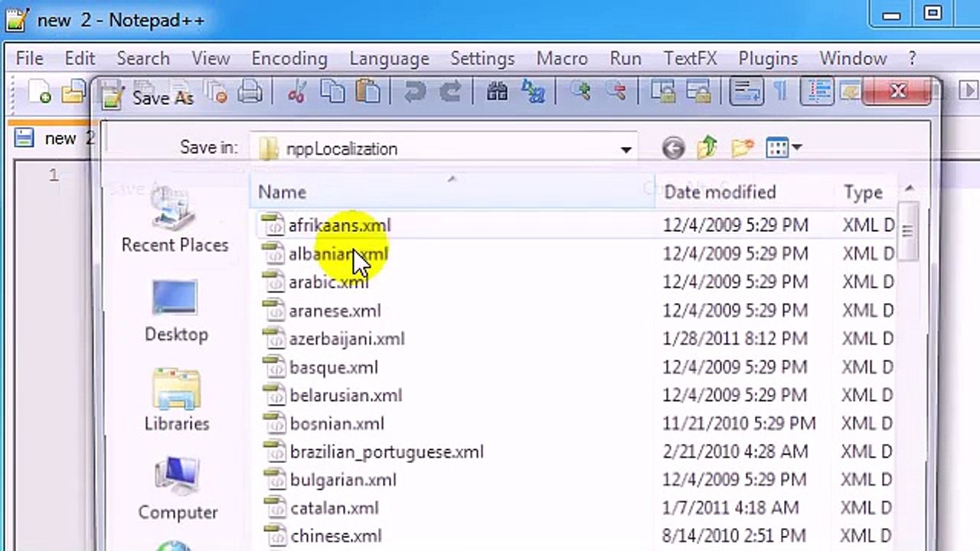Click the Zoom In magnifier icon

point(580,93)
